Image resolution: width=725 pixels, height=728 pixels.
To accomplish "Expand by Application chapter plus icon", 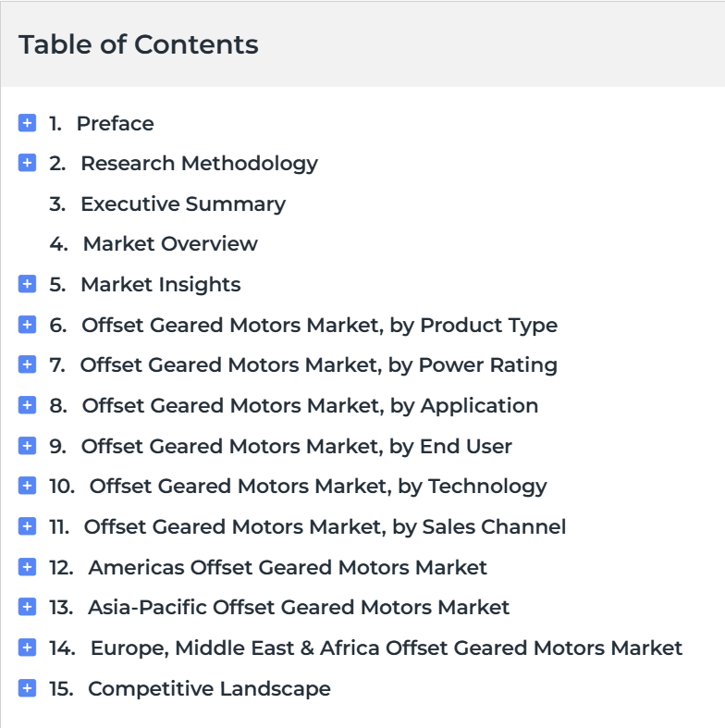I will (x=27, y=405).
